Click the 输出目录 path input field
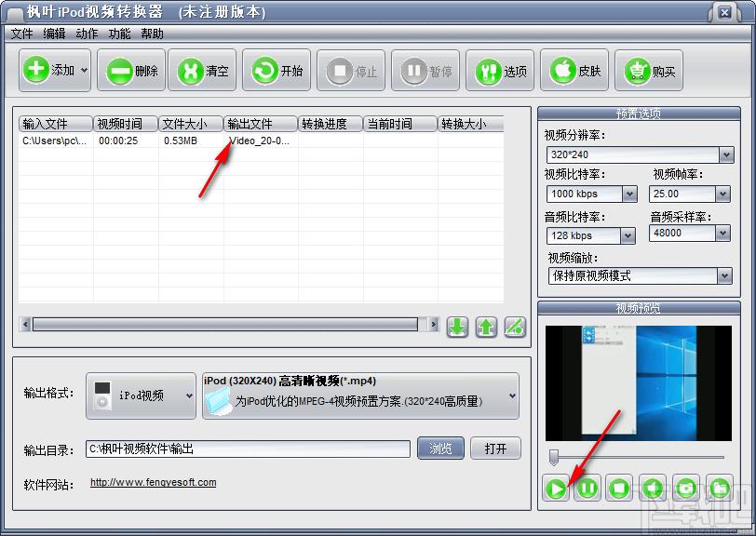756x536 pixels. tap(248, 449)
